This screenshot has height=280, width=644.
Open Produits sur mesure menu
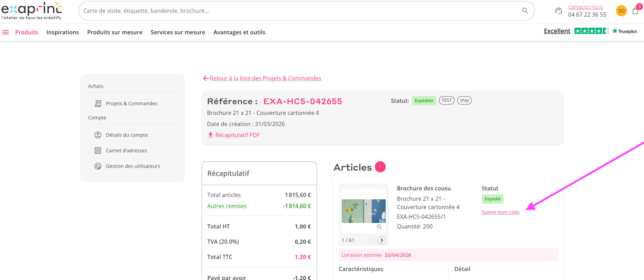coord(115,32)
